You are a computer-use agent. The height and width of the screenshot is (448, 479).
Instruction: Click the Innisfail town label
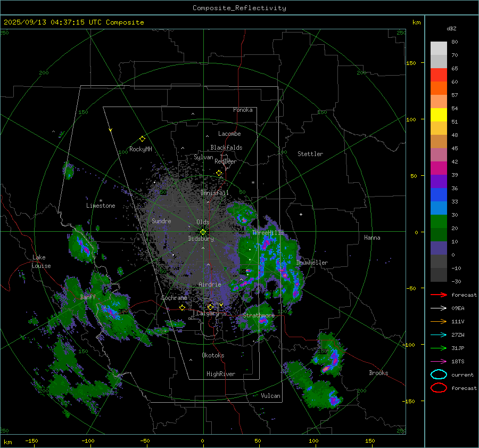(x=214, y=193)
